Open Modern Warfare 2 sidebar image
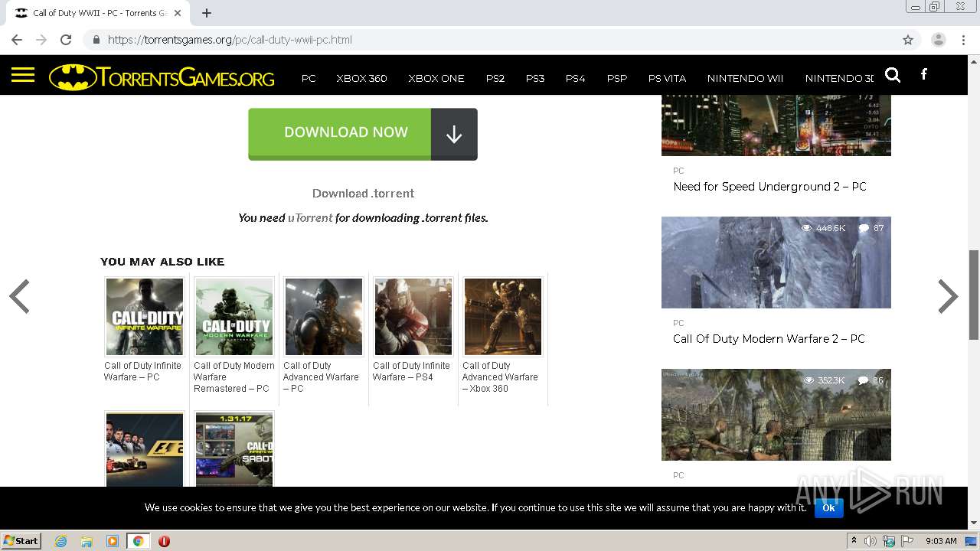Viewport: 980px width, 551px height. coord(776,262)
